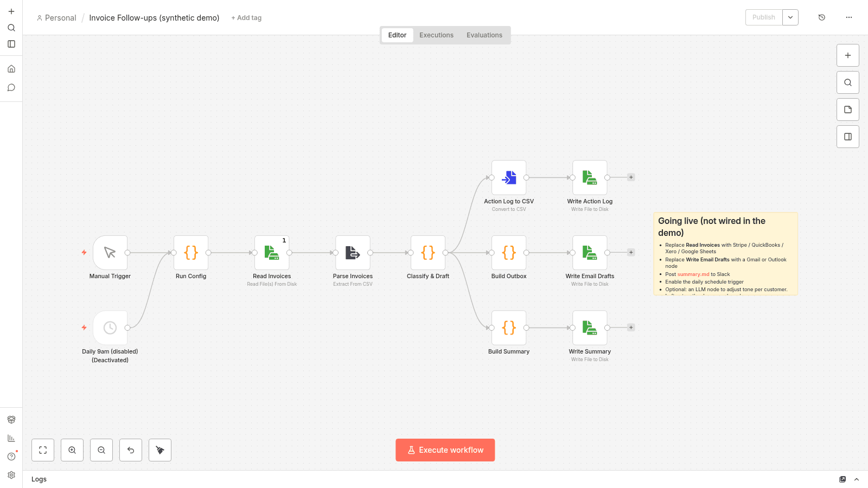The height and width of the screenshot is (488, 868).
Task: Switch to the Executions tab
Action: (x=436, y=35)
